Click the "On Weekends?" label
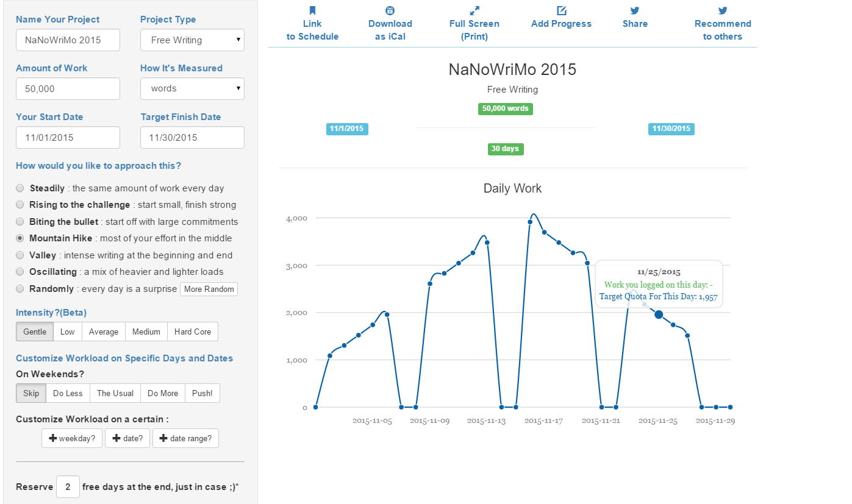 tap(50, 374)
